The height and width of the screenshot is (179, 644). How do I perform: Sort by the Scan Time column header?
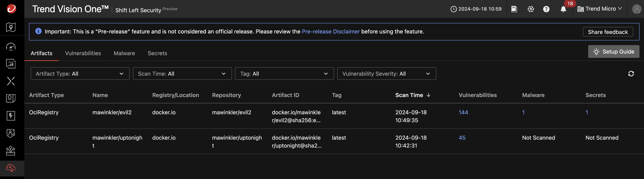click(x=409, y=95)
